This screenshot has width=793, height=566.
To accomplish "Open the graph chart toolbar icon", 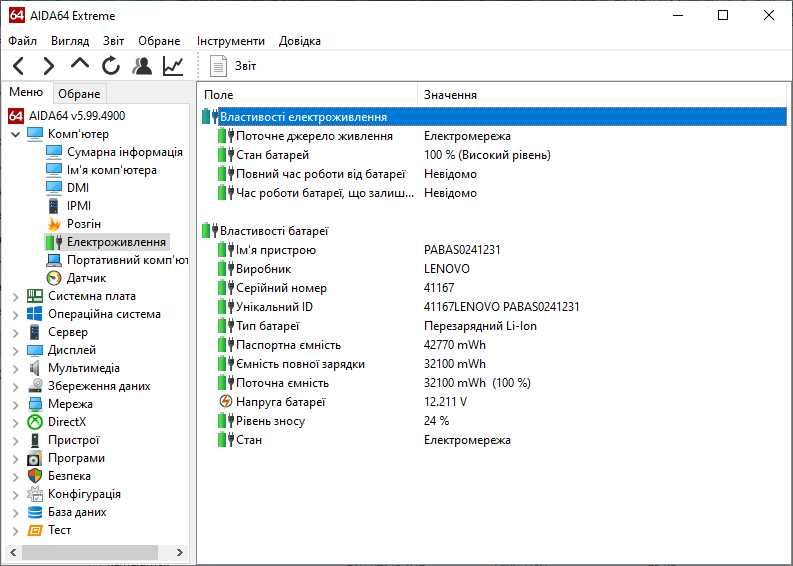I will (173, 66).
